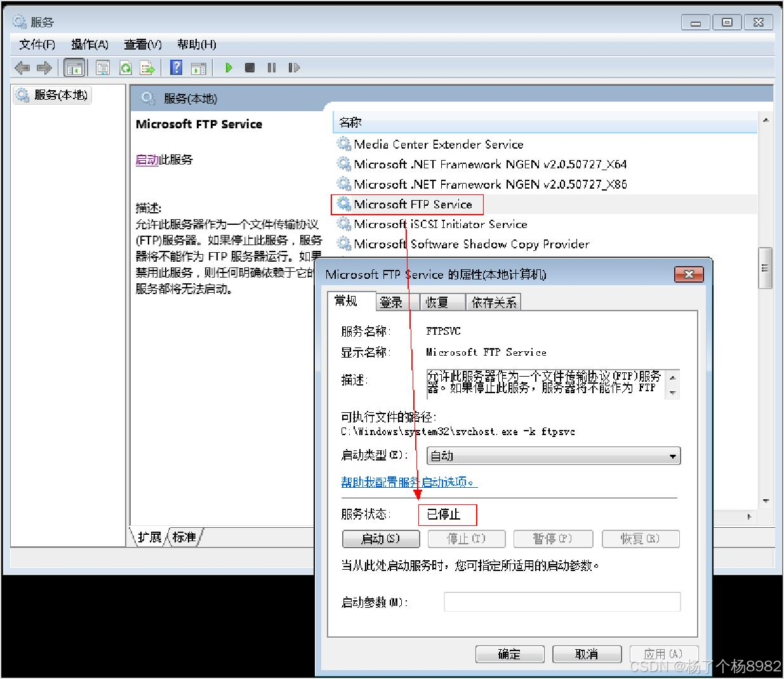Click the 取消 button
The image size is (784, 679).
coord(587,654)
